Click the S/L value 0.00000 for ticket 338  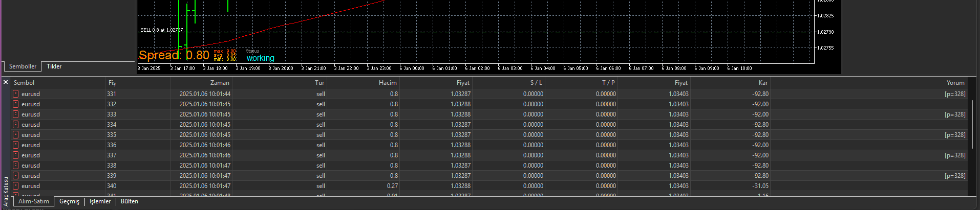pos(533,166)
